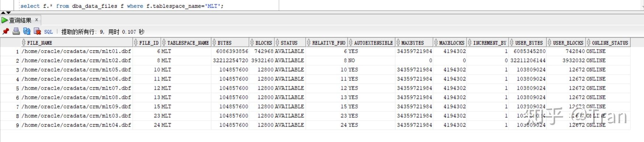Sort by MAXBLOCKS column header

click(x=450, y=43)
